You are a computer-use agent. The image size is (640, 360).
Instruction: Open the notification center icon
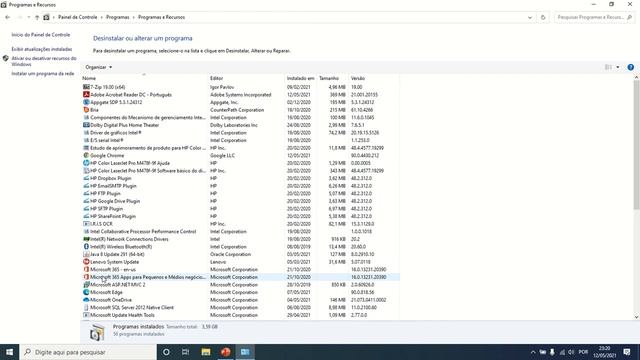[x=627, y=352]
